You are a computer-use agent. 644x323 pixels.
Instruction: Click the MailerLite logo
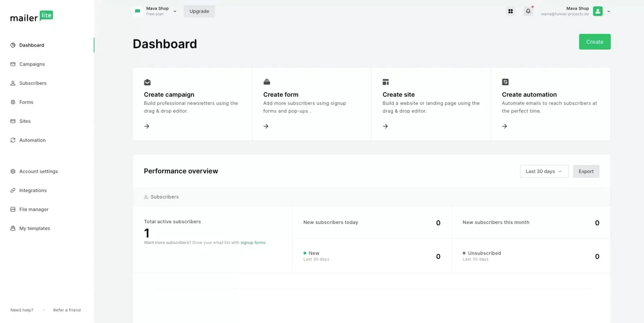tap(31, 16)
